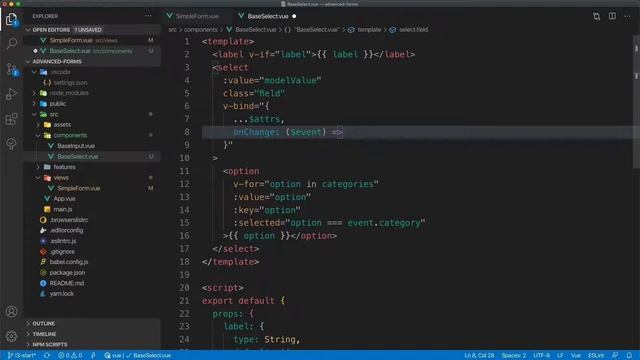Image resolution: width=640 pixels, height=360 pixels.
Task: Open the Manage settings gear
Action: click(x=11, y=336)
